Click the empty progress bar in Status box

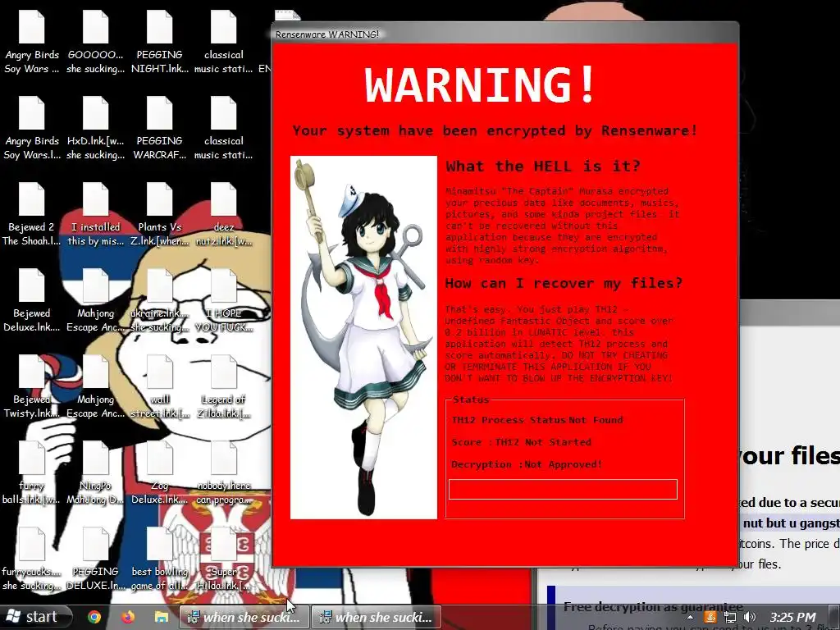pos(563,490)
